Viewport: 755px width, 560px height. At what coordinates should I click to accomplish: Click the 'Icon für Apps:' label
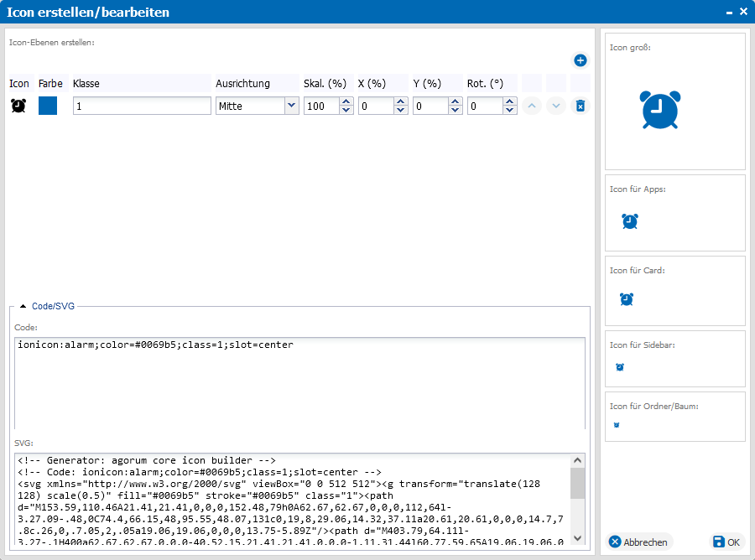click(638, 189)
